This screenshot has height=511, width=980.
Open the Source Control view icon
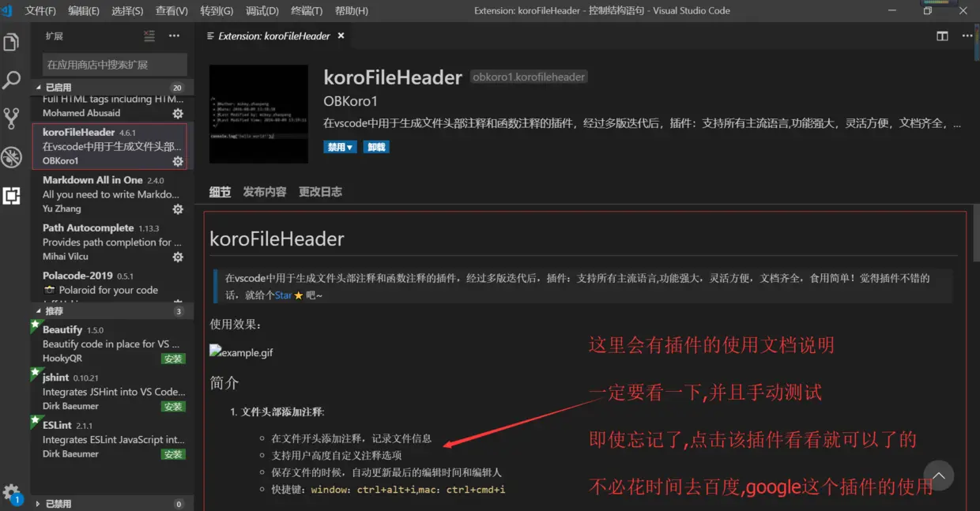tap(12, 117)
